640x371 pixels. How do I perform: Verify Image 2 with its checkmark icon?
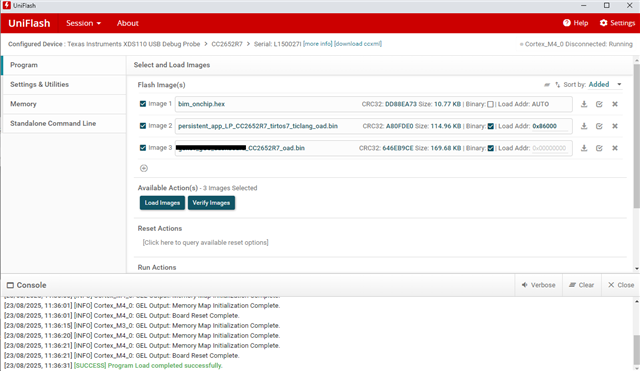(599, 126)
